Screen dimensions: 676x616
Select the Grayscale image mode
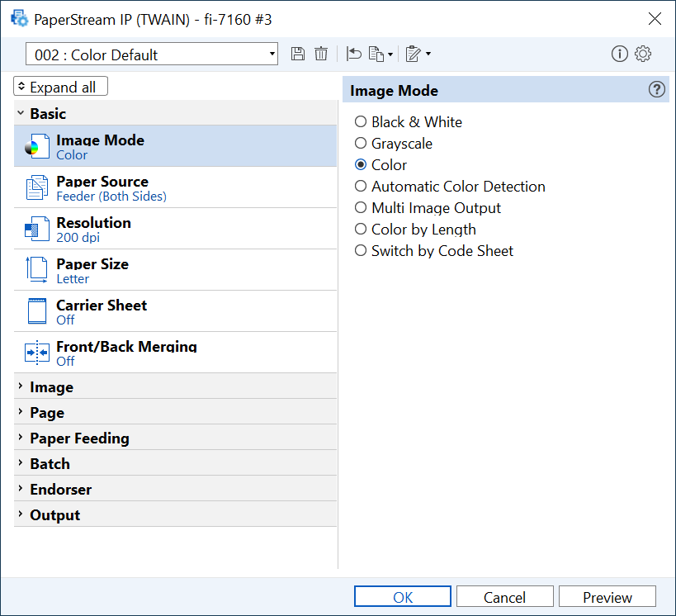click(x=361, y=143)
